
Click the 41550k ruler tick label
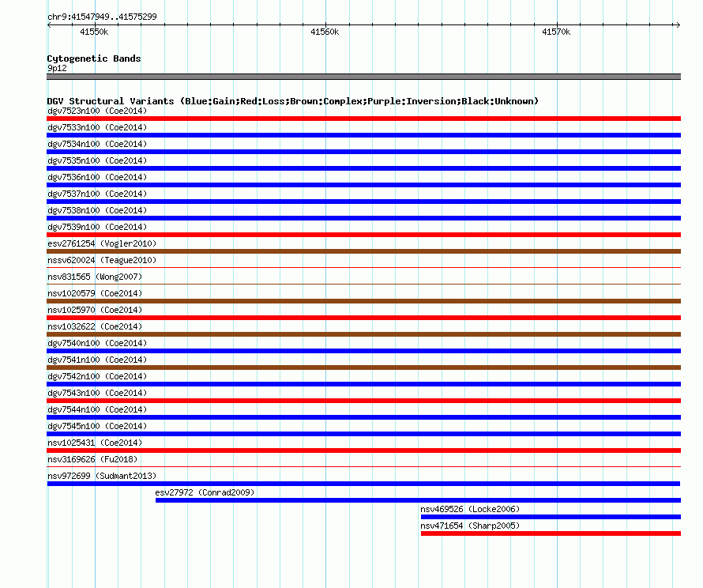94,32
